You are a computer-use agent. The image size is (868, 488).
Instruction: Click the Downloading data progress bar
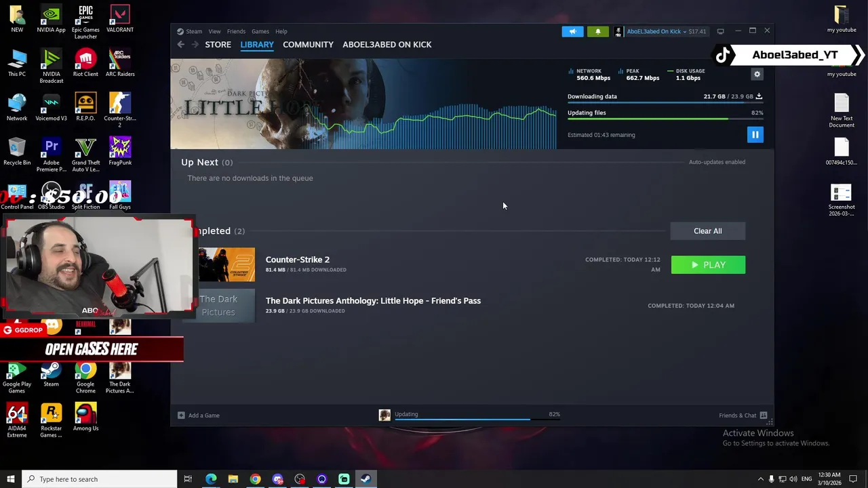coord(665,104)
